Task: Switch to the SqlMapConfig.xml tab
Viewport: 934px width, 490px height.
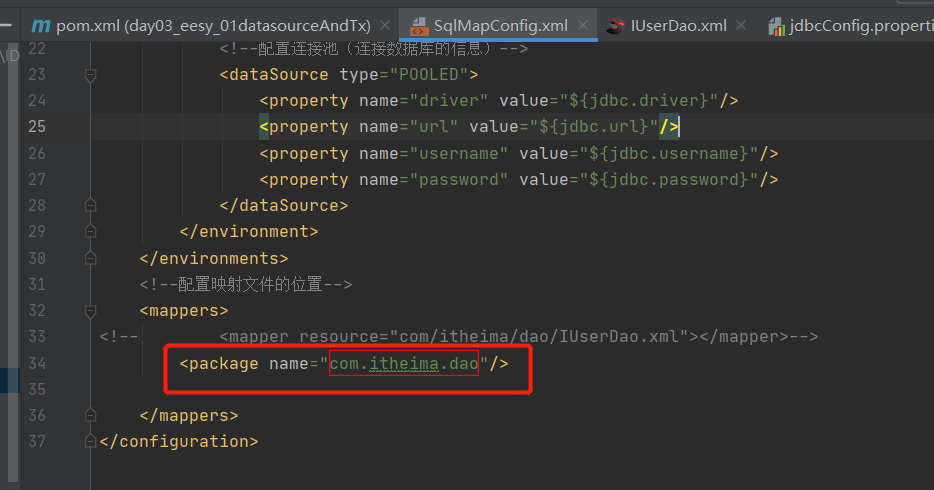Action: (500, 26)
